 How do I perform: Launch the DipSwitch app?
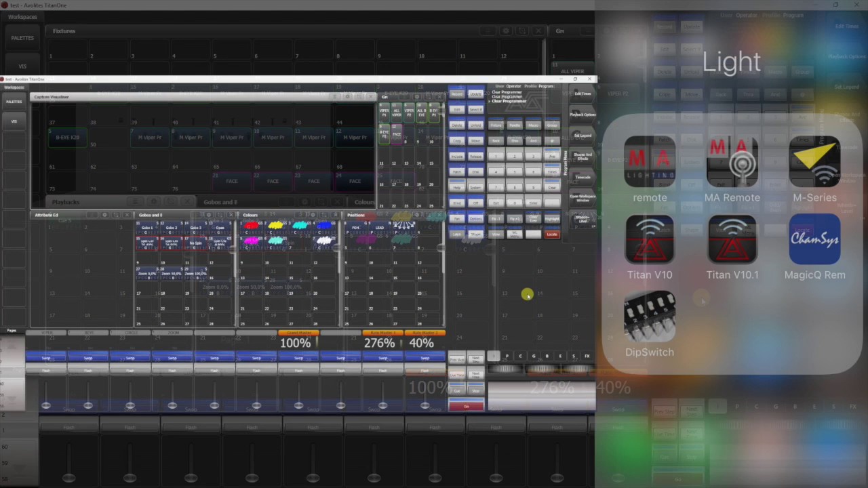coord(650,317)
